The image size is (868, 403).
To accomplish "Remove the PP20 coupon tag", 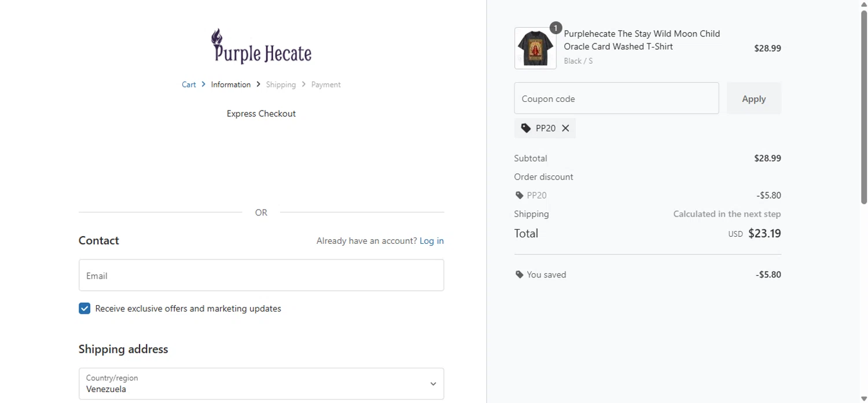I will (565, 129).
